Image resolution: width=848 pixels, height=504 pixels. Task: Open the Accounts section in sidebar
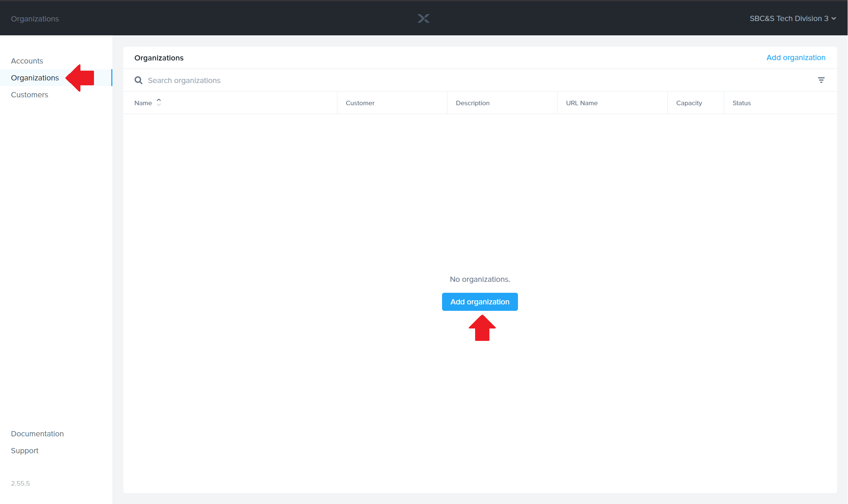tap(27, 61)
